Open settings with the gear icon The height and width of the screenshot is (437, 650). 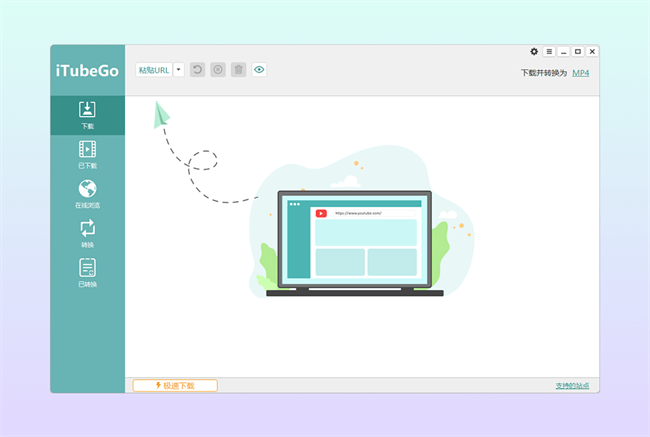534,51
